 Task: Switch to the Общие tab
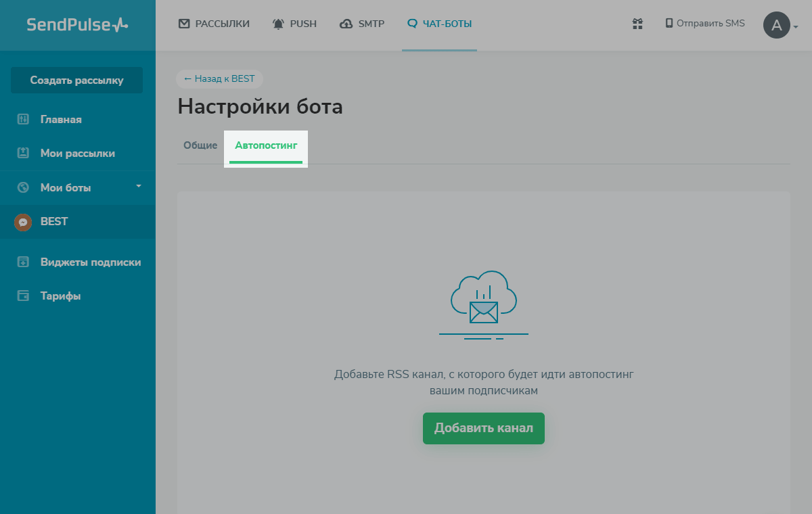(200, 145)
